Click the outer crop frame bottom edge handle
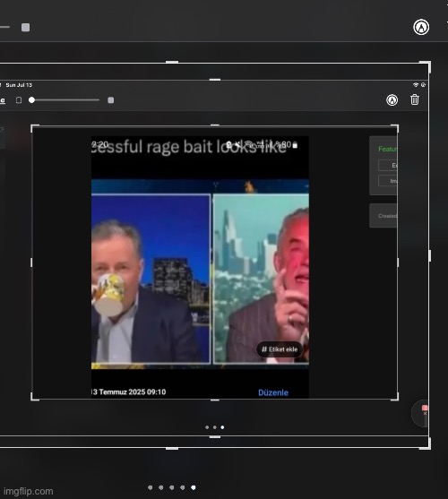Screen dimensions: 448x499 (x=172, y=449)
